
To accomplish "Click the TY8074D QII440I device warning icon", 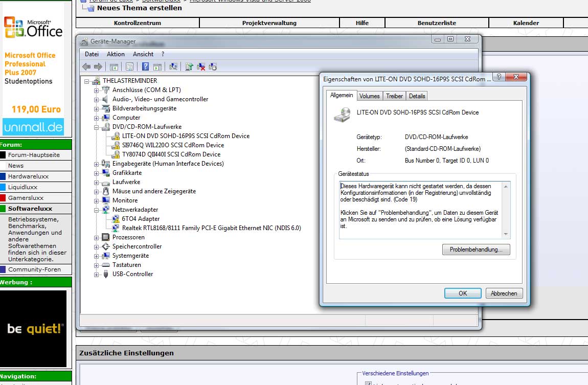I will click(x=116, y=154).
